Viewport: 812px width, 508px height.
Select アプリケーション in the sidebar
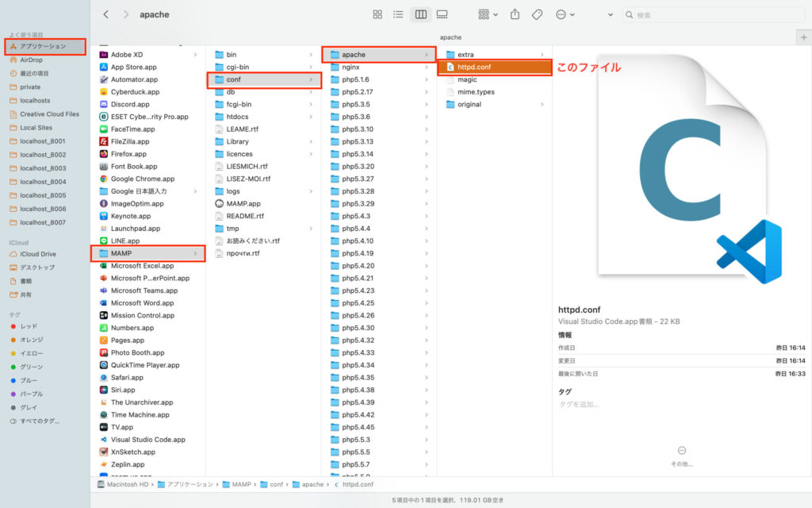click(45, 46)
